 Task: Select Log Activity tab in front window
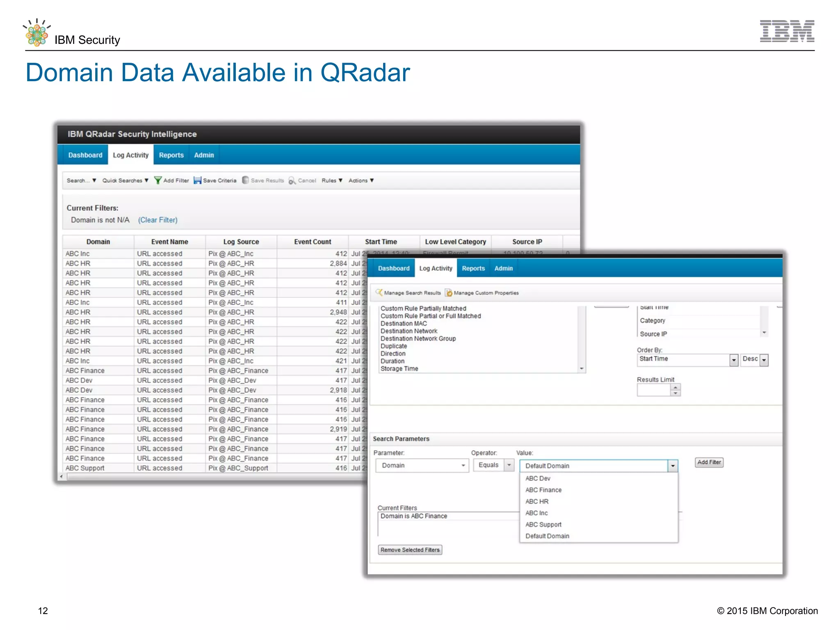436,268
